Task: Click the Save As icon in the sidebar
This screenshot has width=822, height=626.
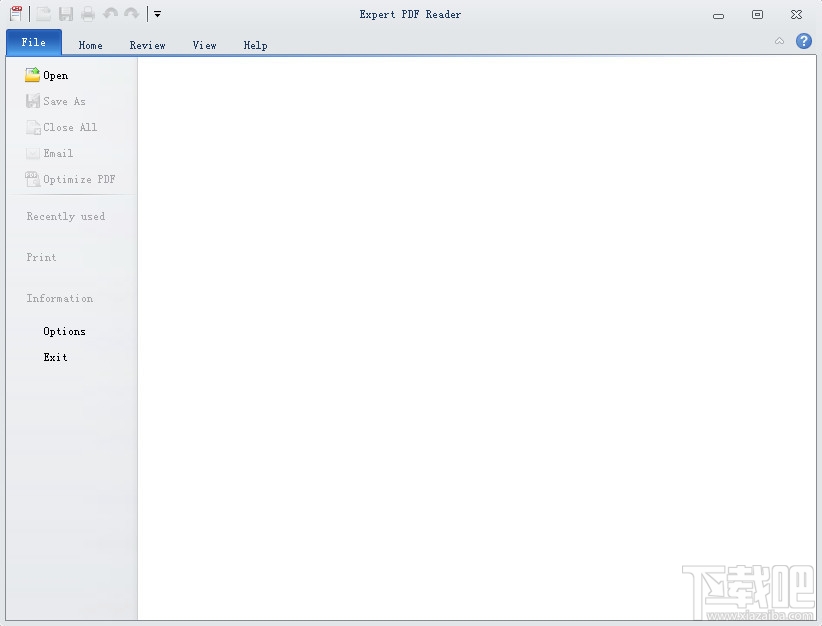Action: point(32,100)
